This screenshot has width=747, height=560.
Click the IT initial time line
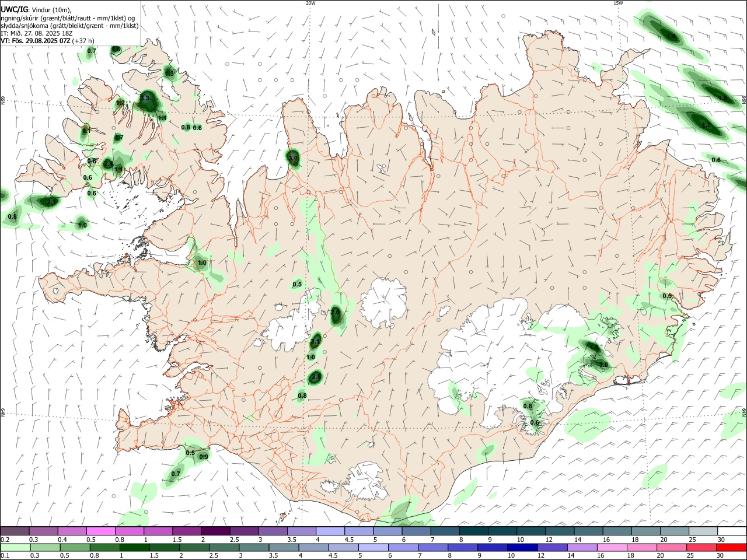36,33
